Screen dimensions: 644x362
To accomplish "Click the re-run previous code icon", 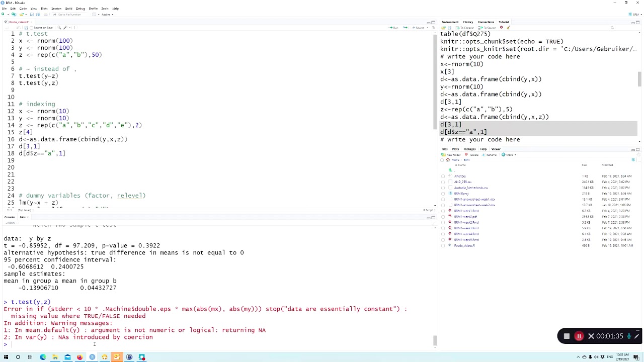I will pos(405,28).
